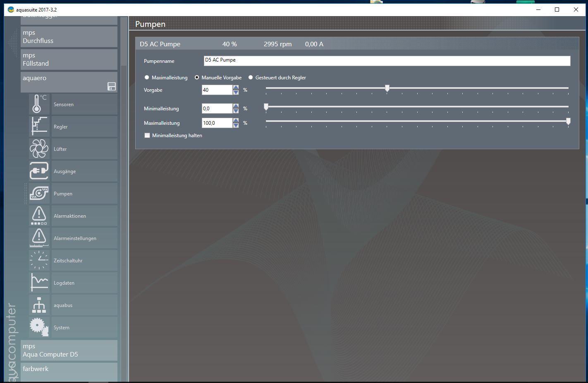Select the Alarmaktionen menu entry
Screen dimensions: 588x383
tap(84, 216)
